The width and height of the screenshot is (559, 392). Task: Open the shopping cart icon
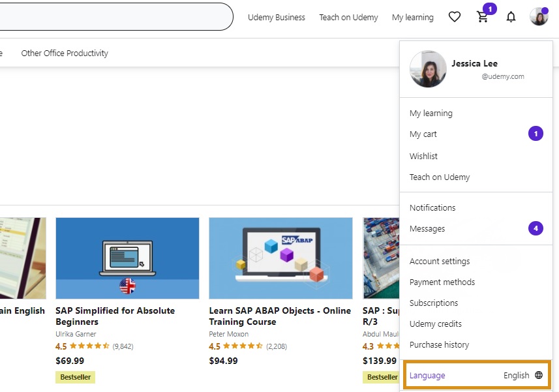pyautogui.click(x=482, y=17)
